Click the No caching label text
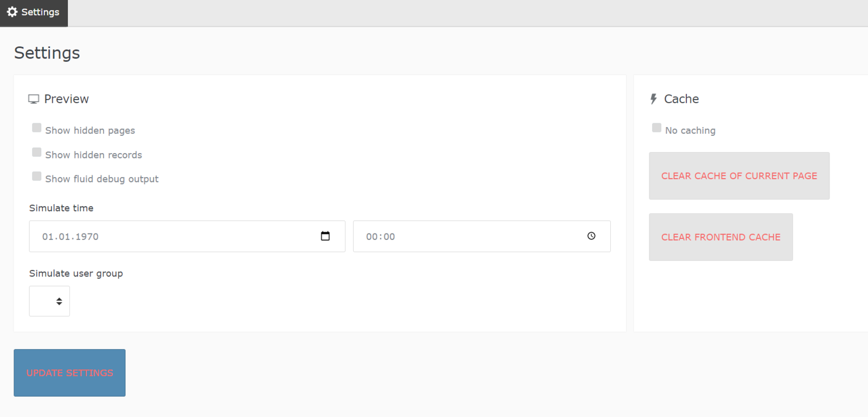This screenshot has height=417, width=868. pyautogui.click(x=690, y=131)
